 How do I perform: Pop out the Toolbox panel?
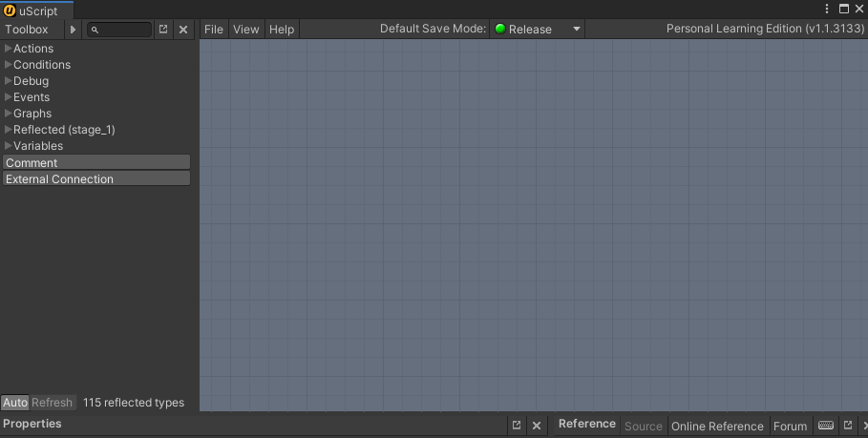(x=163, y=30)
